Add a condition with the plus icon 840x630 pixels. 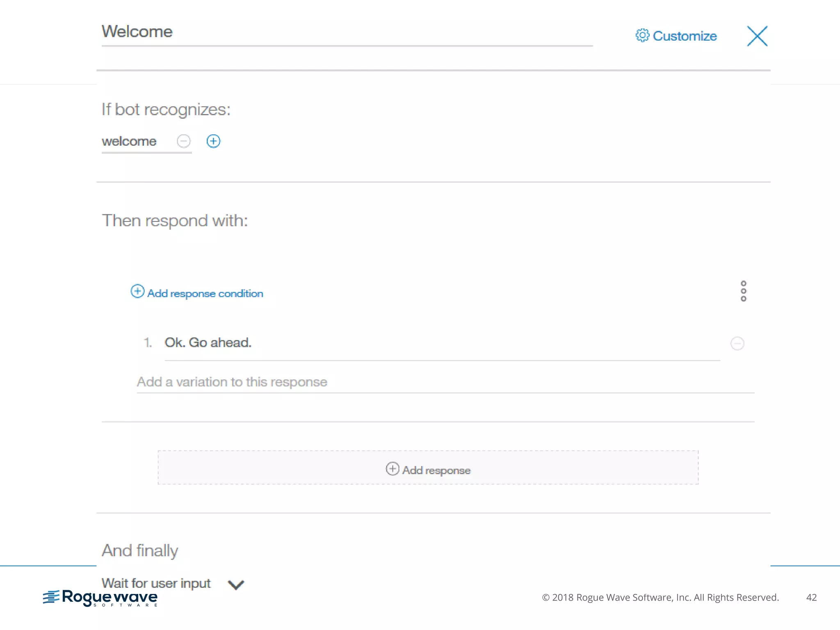[x=213, y=141]
